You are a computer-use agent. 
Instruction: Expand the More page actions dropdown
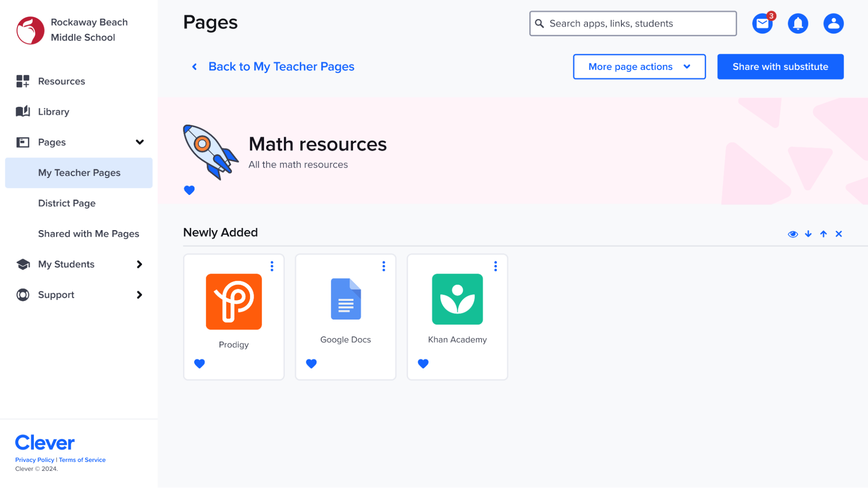(639, 66)
